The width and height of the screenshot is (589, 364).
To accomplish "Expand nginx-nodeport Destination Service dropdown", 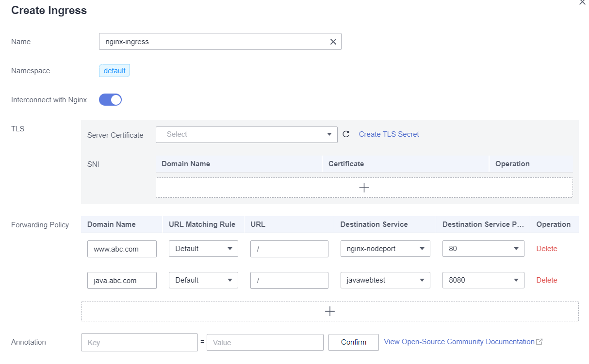I will [385, 249].
